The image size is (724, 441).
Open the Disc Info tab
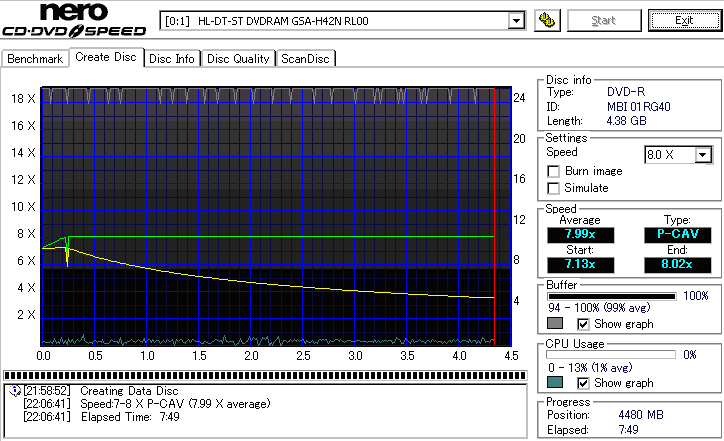click(172, 59)
